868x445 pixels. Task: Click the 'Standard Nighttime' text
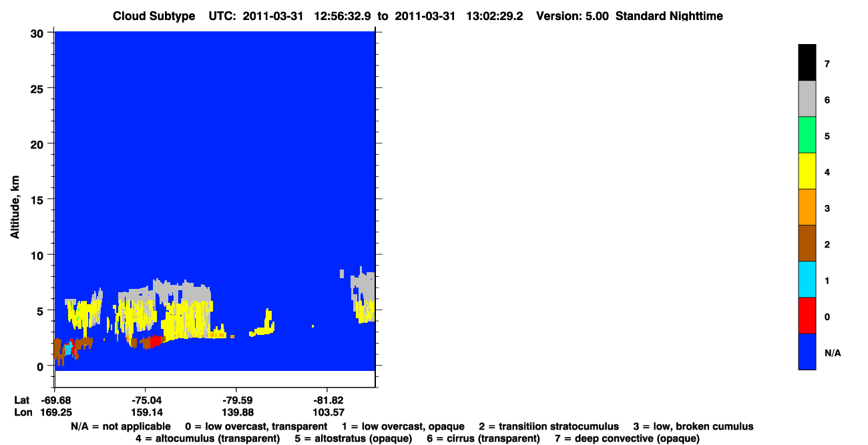click(669, 16)
